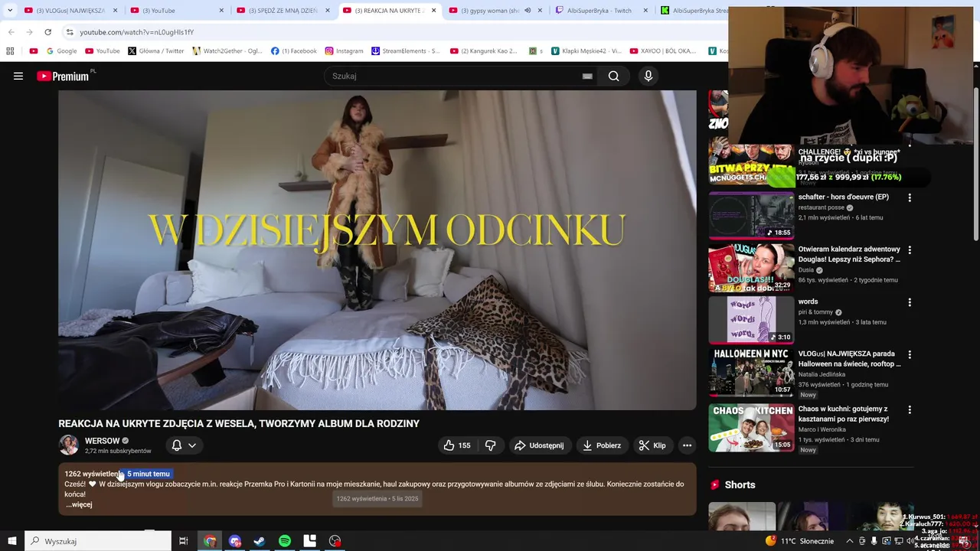Open Spotify from the taskbar
This screenshot has width=980, height=551.
(285, 541)
